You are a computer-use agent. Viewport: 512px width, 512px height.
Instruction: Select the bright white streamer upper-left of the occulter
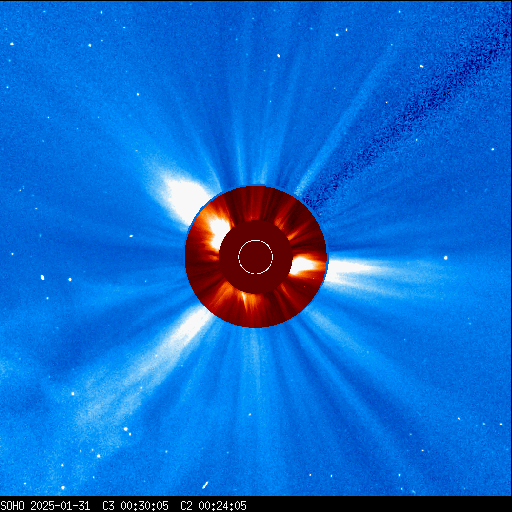click(183, 199)
